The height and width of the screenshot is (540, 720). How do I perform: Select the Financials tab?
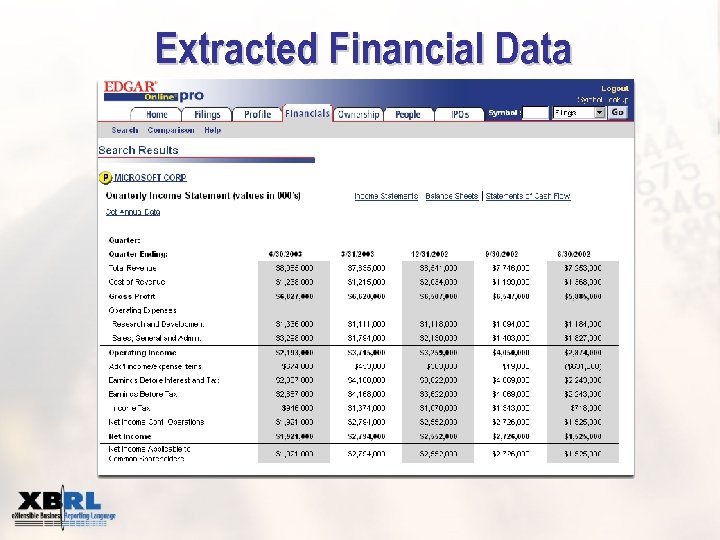(x=307, y=113)
